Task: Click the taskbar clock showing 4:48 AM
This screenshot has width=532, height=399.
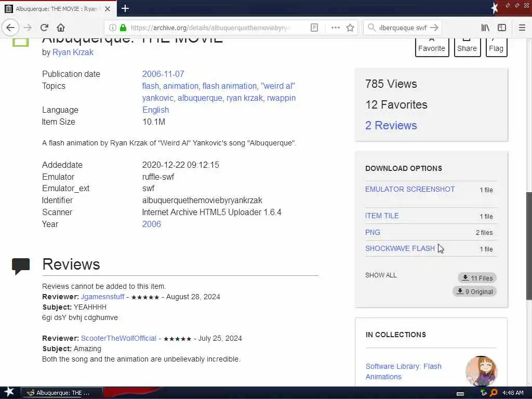Action: point(513,393)
